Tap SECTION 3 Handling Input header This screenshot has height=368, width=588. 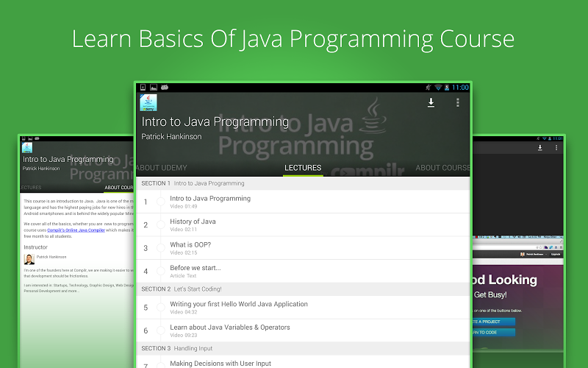coord(303,348)
